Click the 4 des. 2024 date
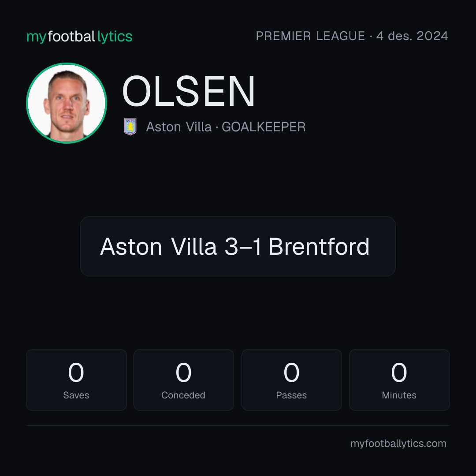Viewport: 476px width, 476px height. 412,36
